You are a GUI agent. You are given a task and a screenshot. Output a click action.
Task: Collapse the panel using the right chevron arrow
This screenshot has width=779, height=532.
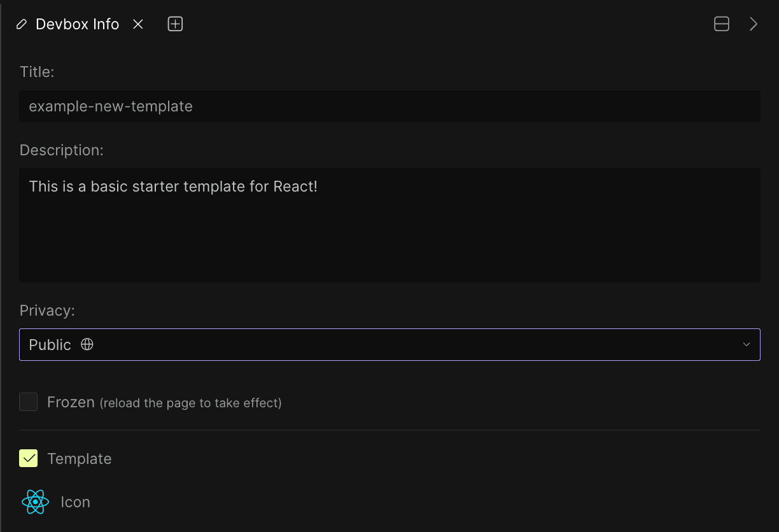point(754,24)
